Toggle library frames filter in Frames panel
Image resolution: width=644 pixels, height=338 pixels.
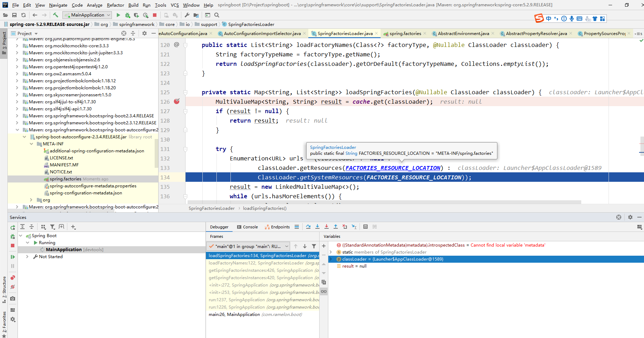pyautogui.click(x=314, y=246)
